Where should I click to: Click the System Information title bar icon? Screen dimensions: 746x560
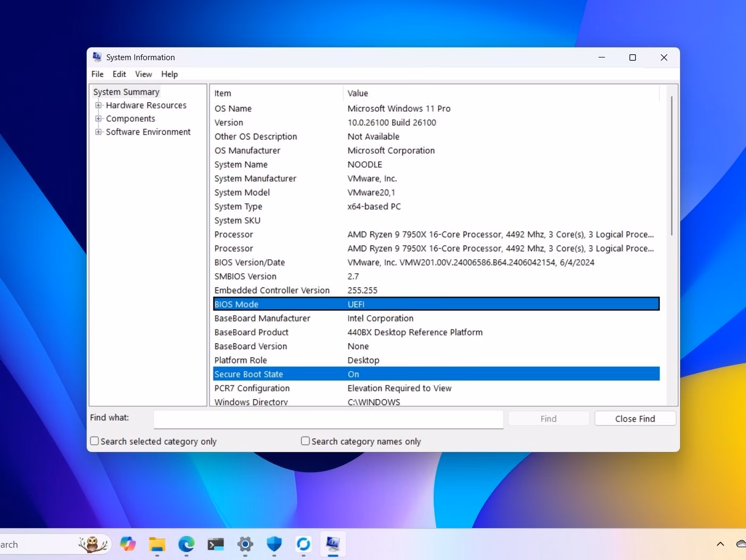pyautogui.click(x=97, y=57)
